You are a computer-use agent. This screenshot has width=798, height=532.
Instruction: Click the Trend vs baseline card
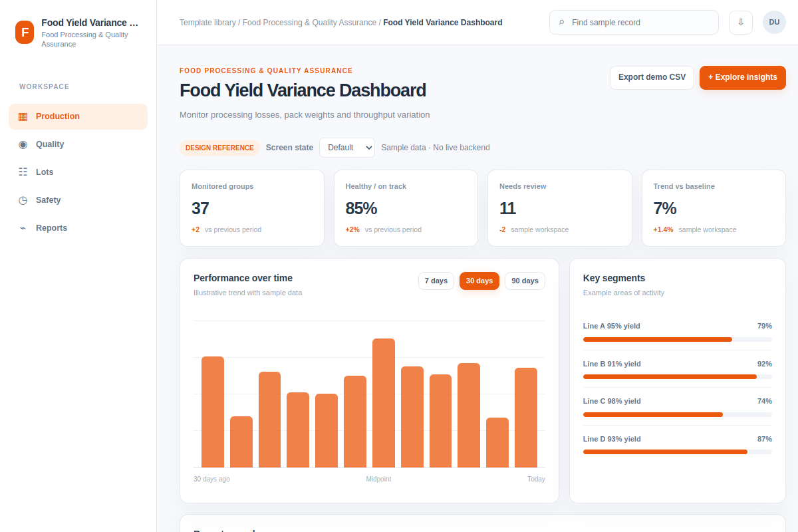[x=714, y=208]
